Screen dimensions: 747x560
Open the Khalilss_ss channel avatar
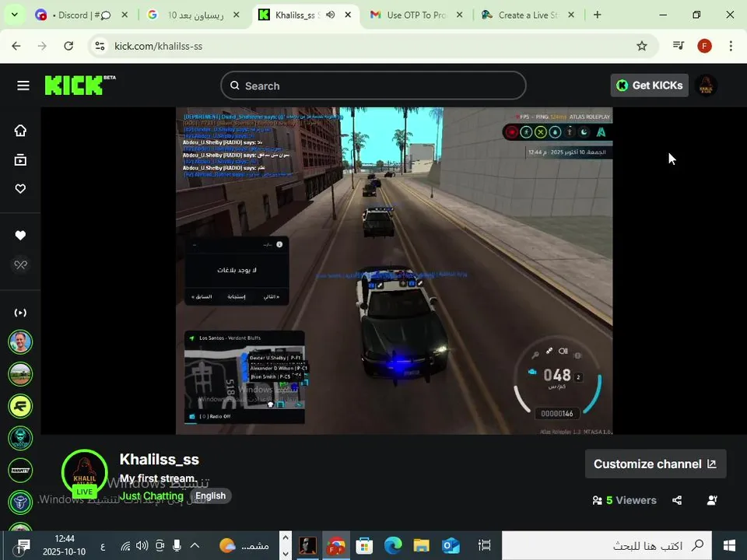(84, 472)
